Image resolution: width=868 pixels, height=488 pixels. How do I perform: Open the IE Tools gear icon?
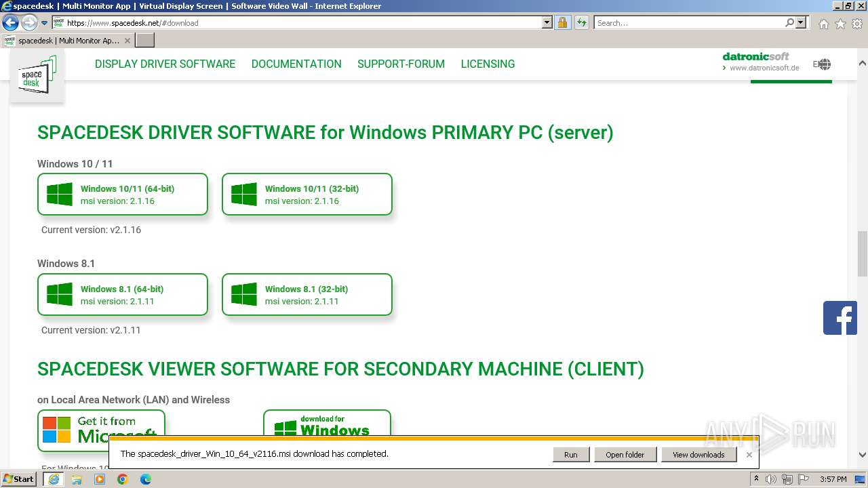click(x=857, y=24)
